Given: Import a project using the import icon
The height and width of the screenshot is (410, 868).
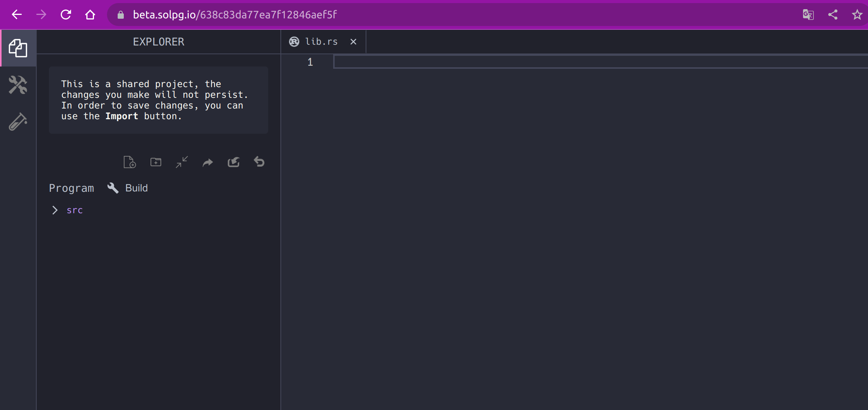Looking at the screenshot, I should point(233,162).
